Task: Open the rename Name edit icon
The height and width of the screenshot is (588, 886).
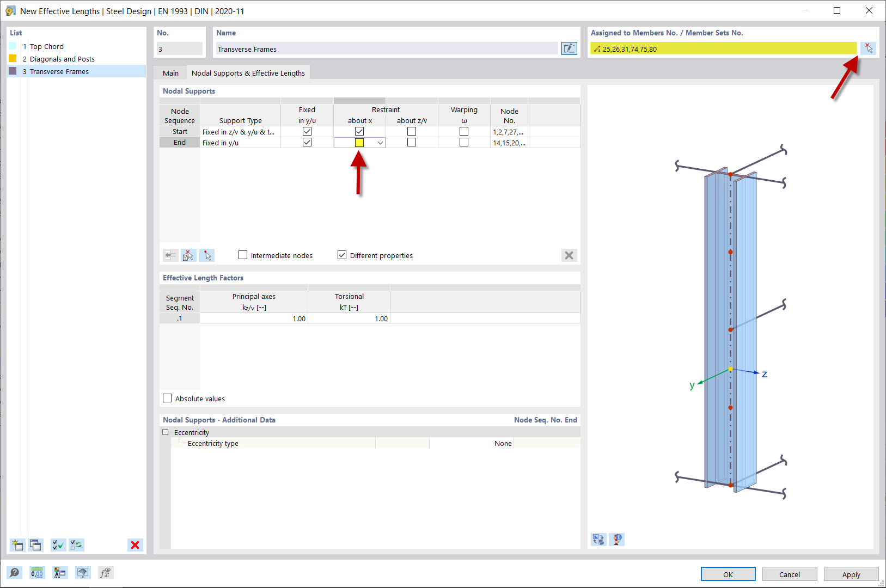Action: click(569, 48)
